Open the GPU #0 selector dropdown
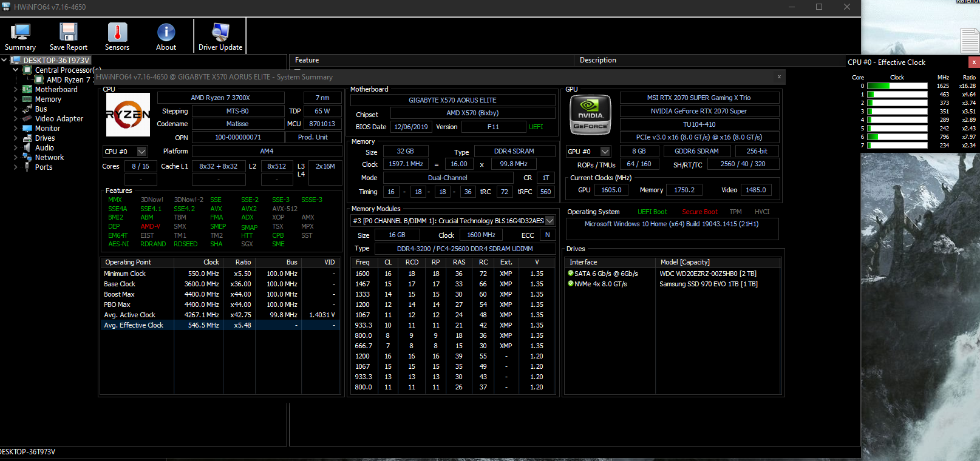The width and height of the screenshot is (980, 461). pyautogui.click(x=605, y=151)
